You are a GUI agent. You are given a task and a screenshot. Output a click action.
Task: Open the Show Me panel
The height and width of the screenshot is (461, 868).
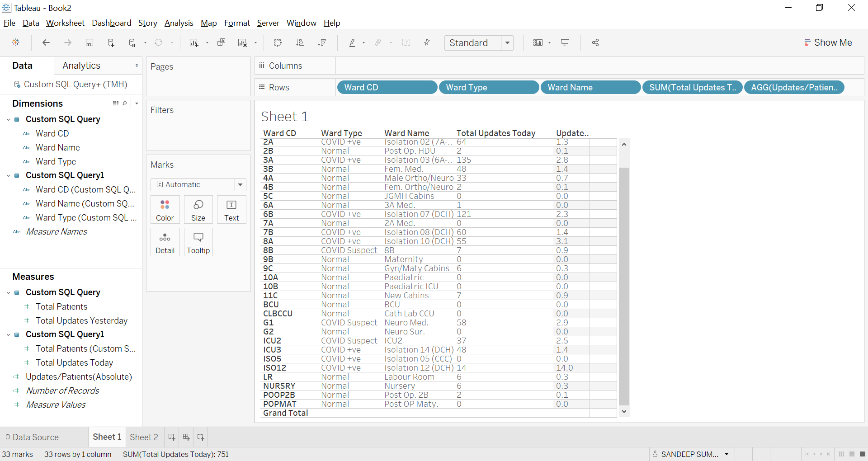828,42
